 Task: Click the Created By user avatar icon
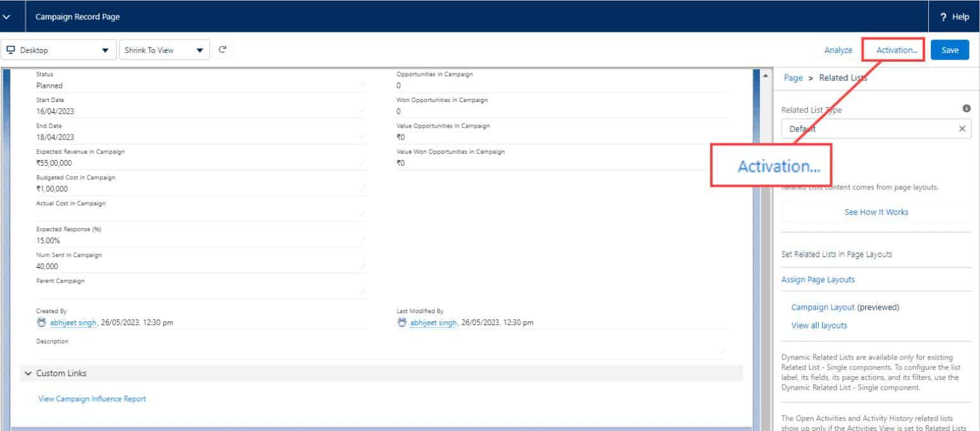point(42,323)
